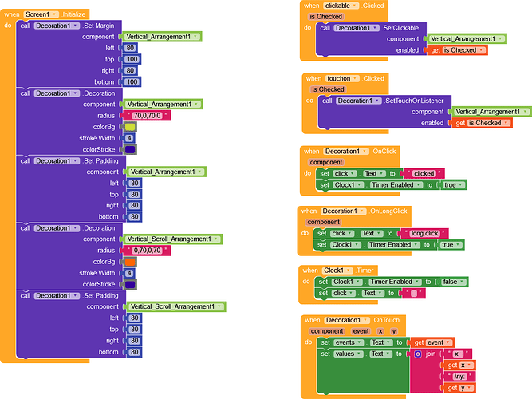
Task: Open the get y variable dropdown
Action: coord(466,388)
